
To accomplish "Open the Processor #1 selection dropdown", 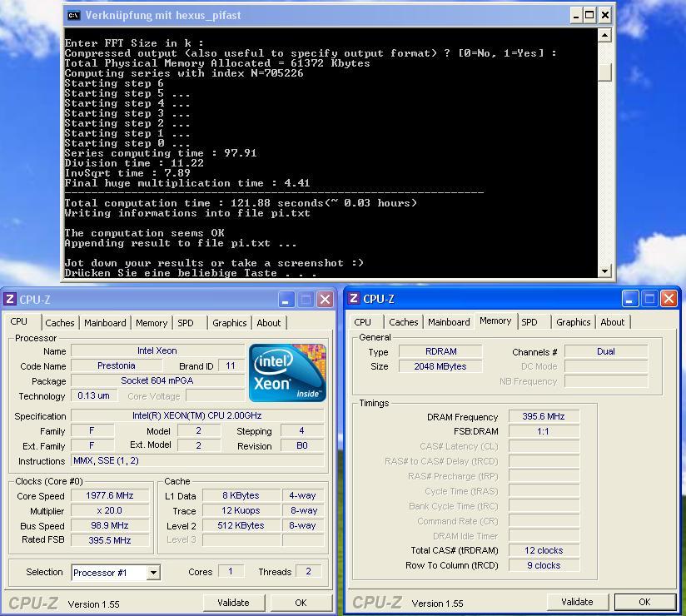I will pos(153,572).
